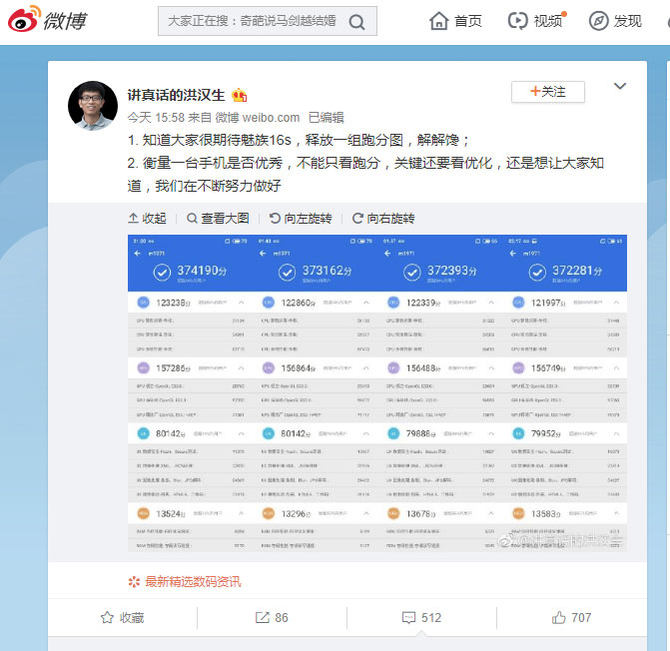Click the comment icon beside 512

click(409, 618)
